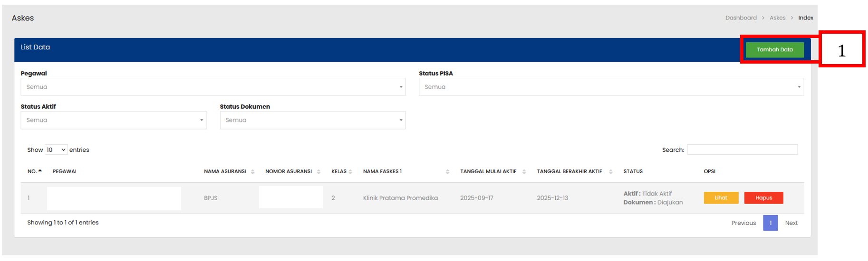Image resolution: width=868 pixels, height=261 pixels.
Task: Open the Status PISA dropdown
Action: 611,87
